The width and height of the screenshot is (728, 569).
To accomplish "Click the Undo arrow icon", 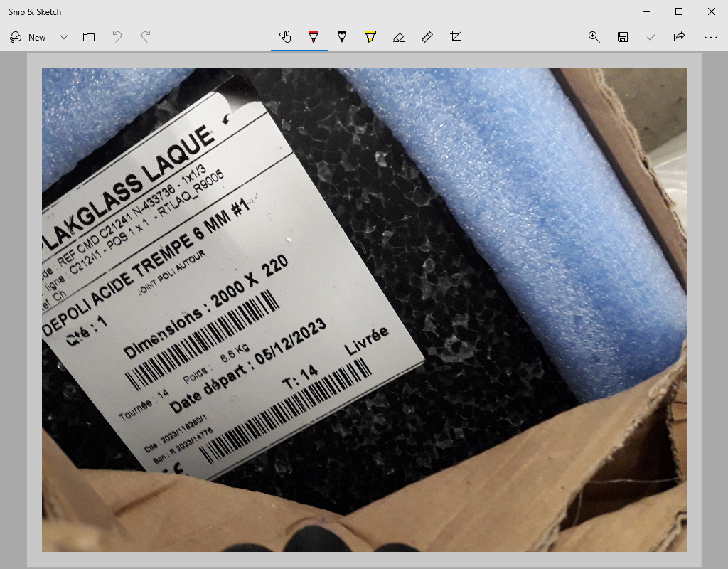I will (117, 37).
